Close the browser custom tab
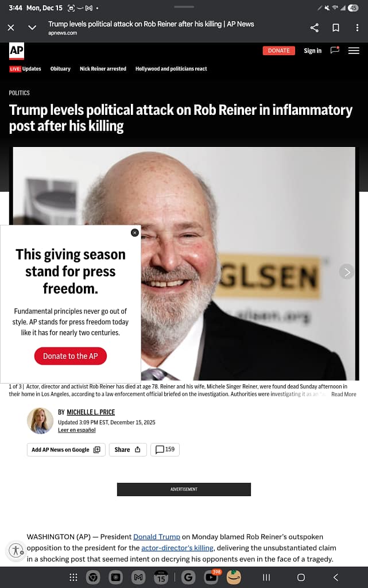 (11, 28)
